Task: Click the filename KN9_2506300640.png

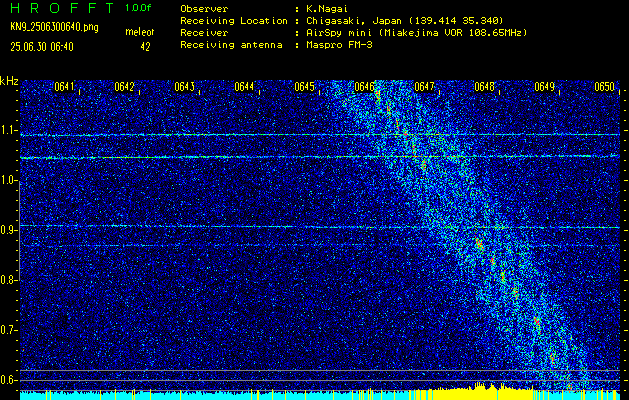Action: pos(54,27)
